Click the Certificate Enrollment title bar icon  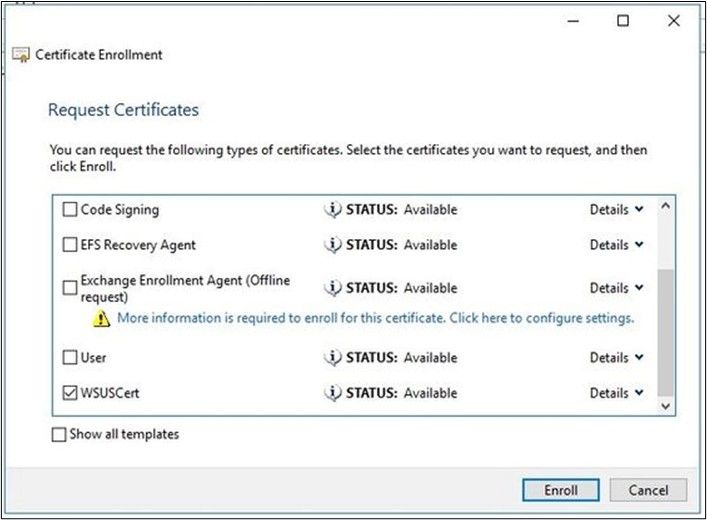21,55
